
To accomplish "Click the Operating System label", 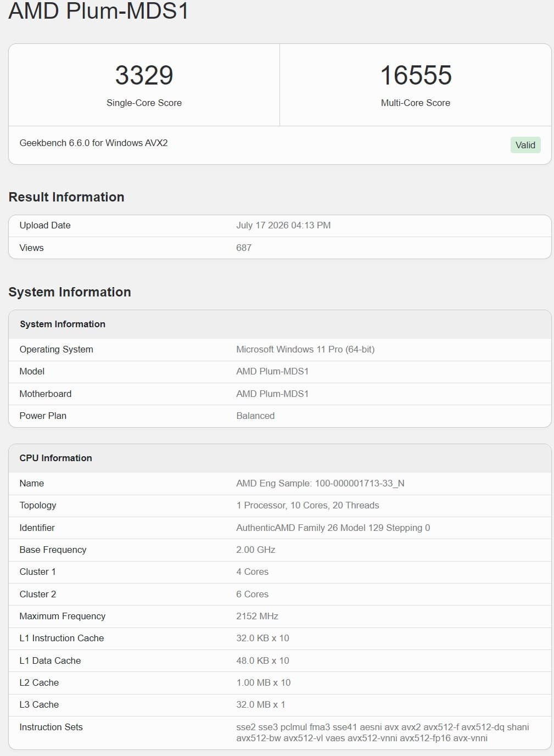I will point(57,349).
